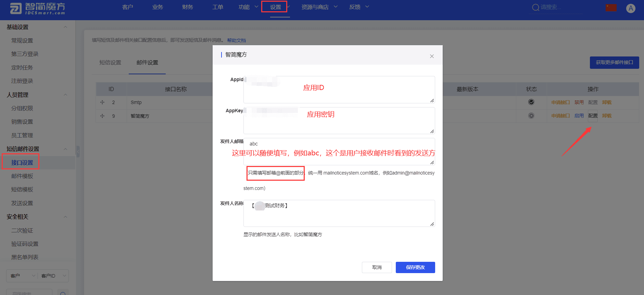The image size is (644, 295).
Task: Click the 发件人邮箱 field containing abc
Action: pos(339,152)
